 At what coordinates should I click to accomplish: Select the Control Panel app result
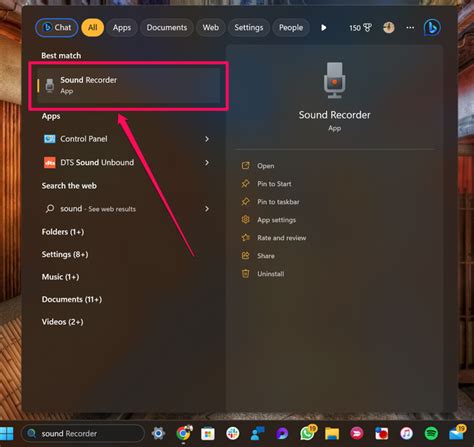[x=127, y=139]
